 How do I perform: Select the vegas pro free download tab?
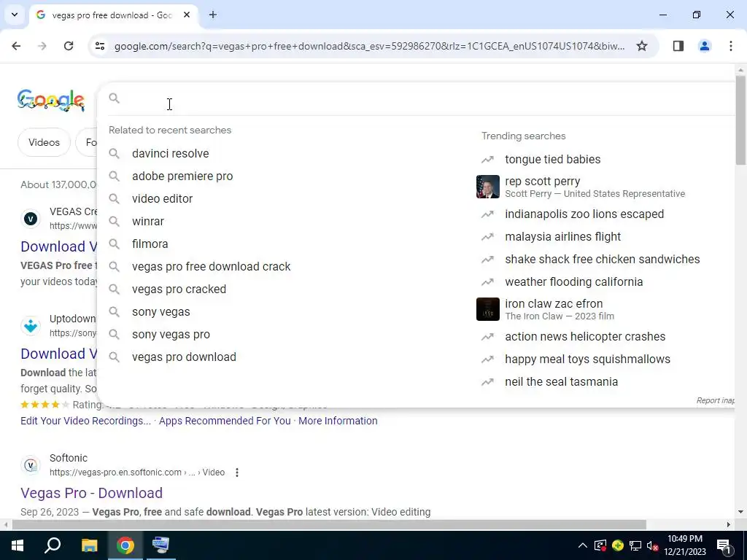click(x=112, y=15)
